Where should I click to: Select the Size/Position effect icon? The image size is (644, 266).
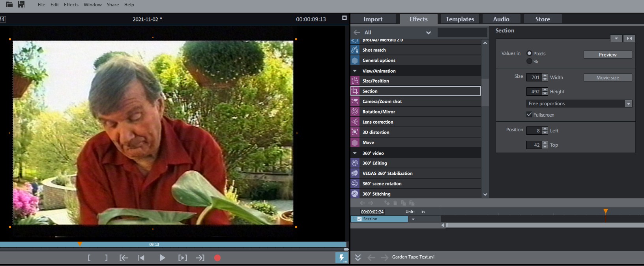(x=355, y=81)
